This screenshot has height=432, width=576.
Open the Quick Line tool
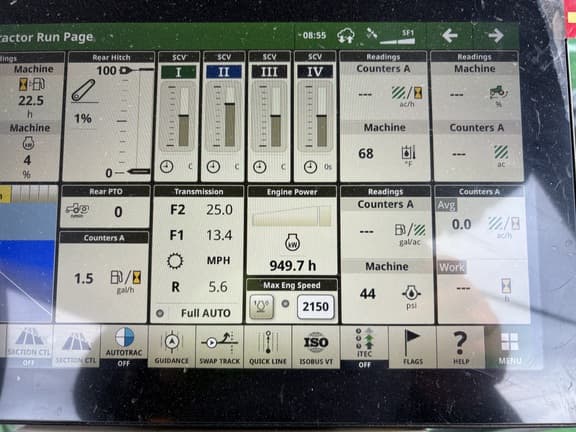pyautogui.click(x=267, y=347)
